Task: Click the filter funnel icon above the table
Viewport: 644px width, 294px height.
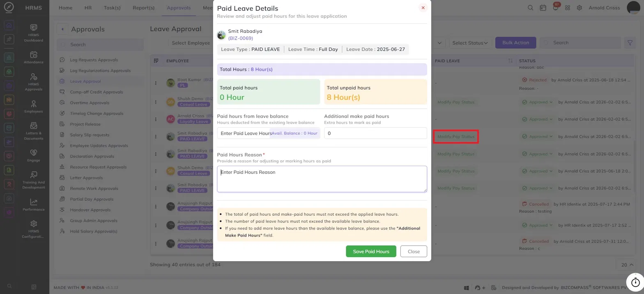Action: 629,43
